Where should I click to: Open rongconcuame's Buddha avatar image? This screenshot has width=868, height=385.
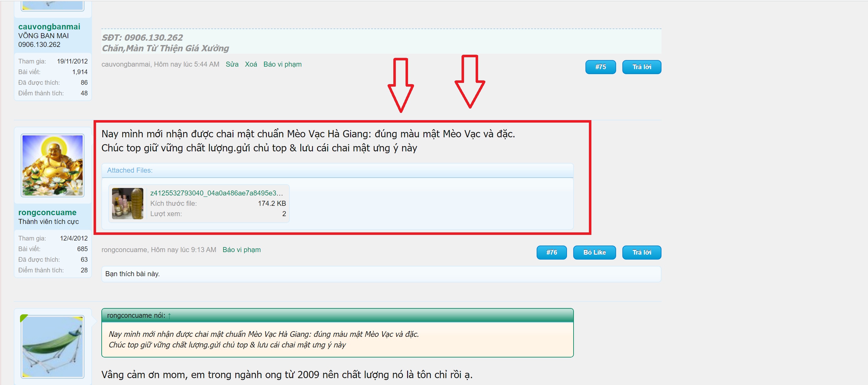pyautogui.click(x=52, y=165)
